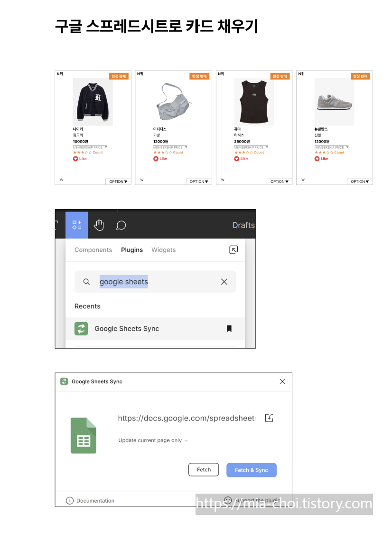Click the 아디다스 brand name

click(159, 129)
